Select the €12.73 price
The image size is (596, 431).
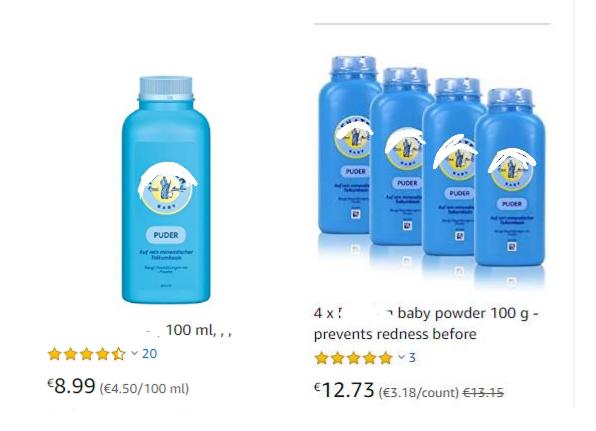[x=344, y=390]
